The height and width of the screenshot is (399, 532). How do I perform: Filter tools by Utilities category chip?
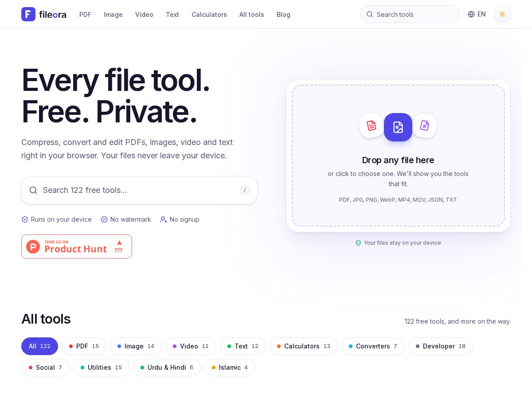click(101, 368)
